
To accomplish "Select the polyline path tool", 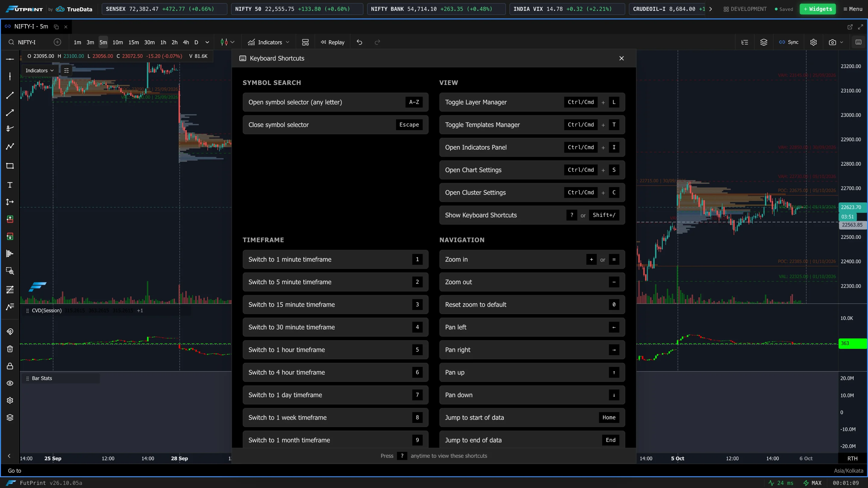I will [10, 146].
